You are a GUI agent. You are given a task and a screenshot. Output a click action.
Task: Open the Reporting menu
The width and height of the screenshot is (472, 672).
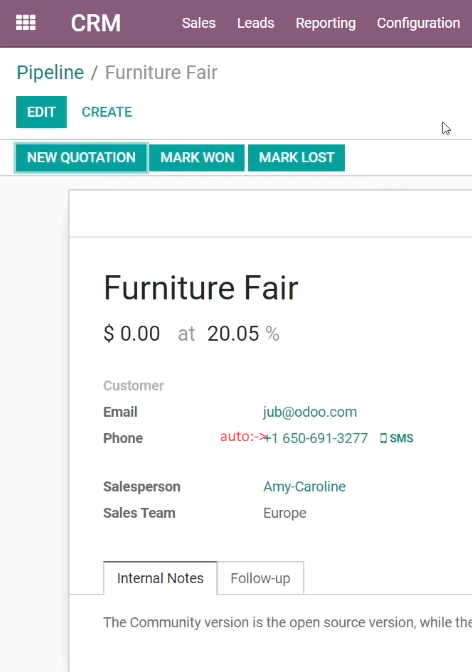(x=325, y=23)
